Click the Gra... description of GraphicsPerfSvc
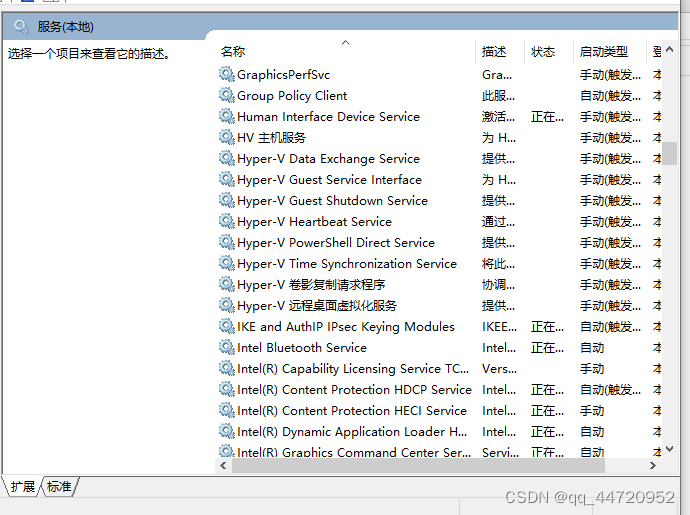This screenshot has height=515, width=690. [497, 75]
